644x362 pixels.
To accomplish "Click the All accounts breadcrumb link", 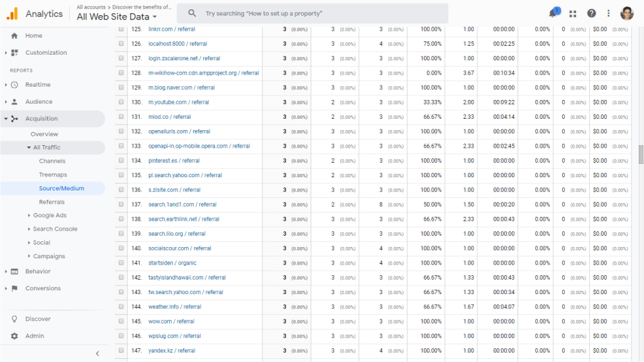I will 91,7.
